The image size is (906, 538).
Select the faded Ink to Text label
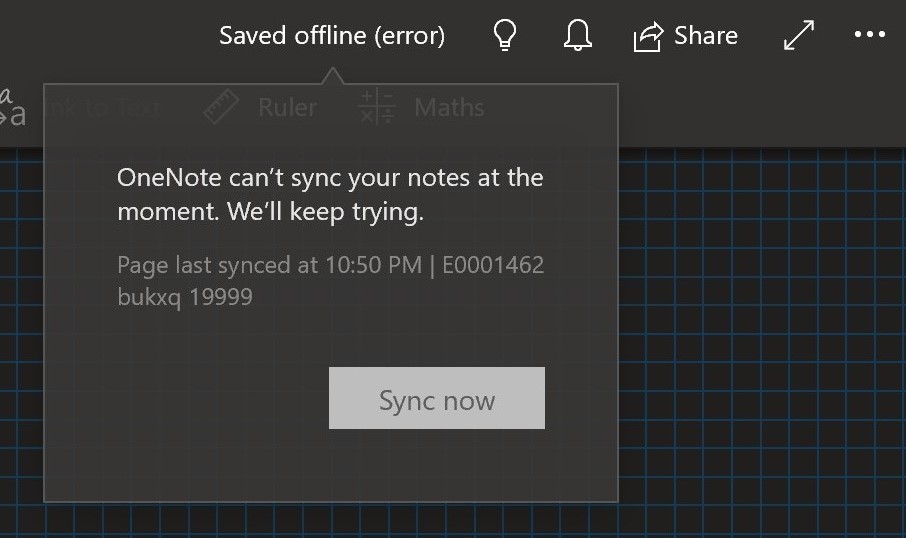coord(104,107)
